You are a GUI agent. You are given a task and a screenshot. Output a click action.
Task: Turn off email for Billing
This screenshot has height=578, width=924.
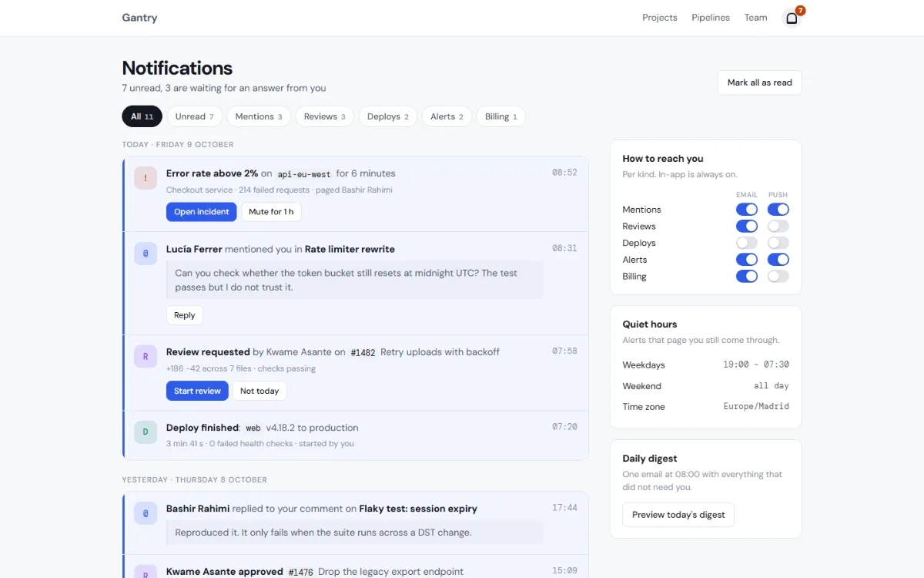(747, 277)
